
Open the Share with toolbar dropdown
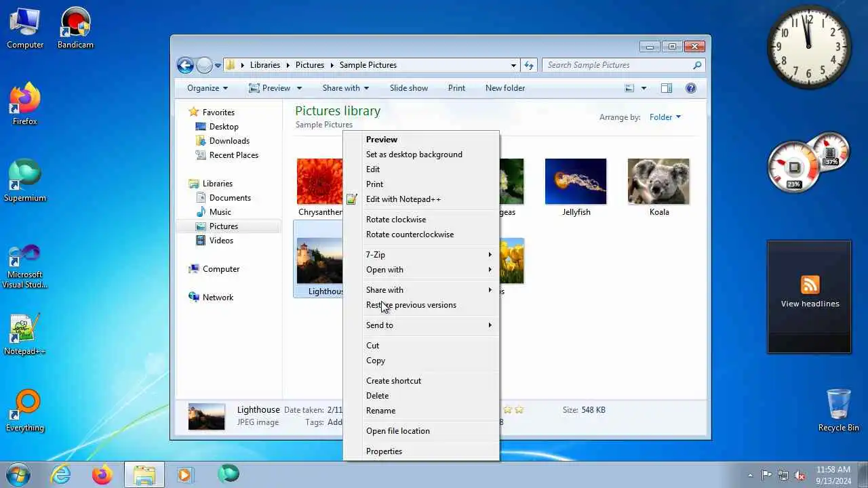[x=346, y=88]
